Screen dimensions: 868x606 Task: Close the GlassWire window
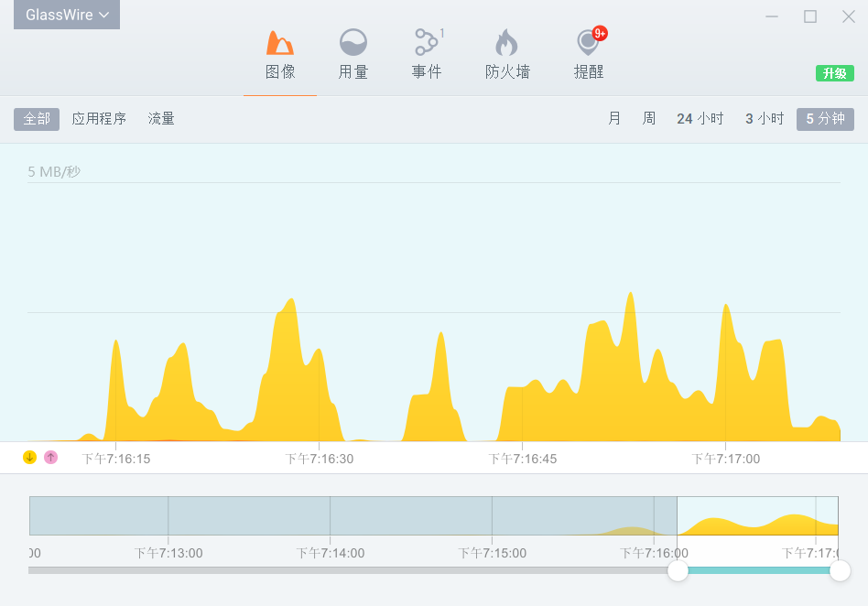[849, 16]
